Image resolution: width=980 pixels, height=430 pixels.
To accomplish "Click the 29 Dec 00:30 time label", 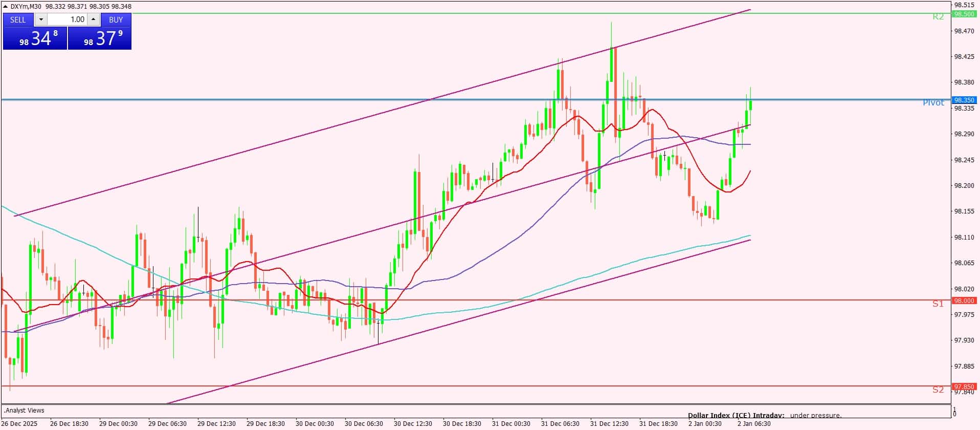I will 118,423.
